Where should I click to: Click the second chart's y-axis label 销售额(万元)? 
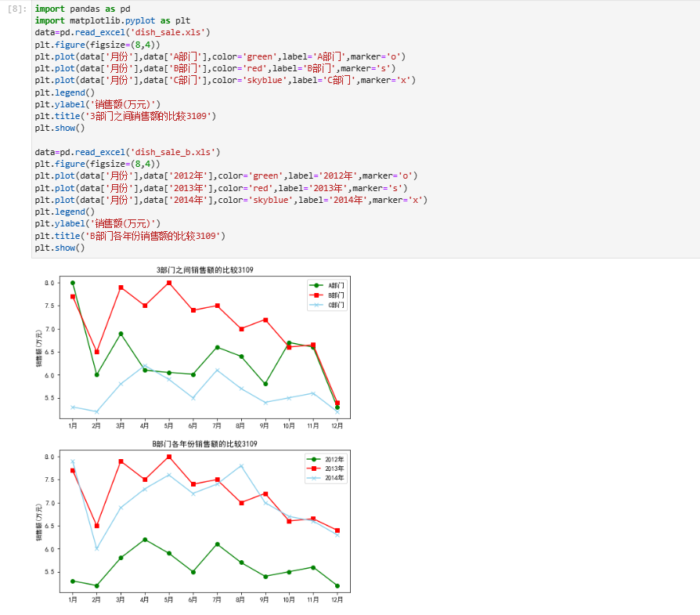click(39, 522)
